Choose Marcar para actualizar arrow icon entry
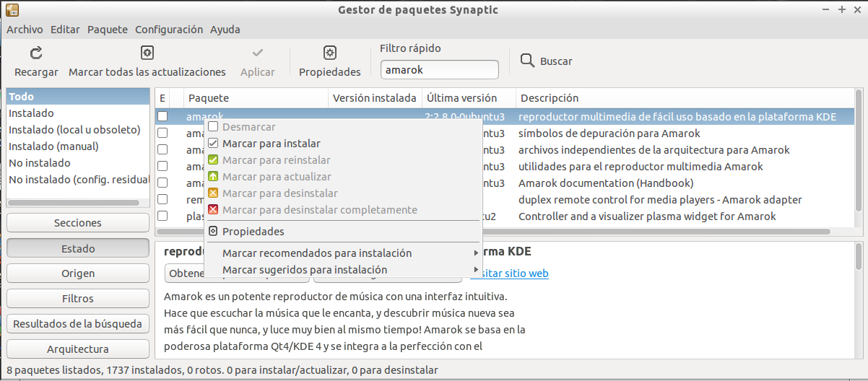Image resolution: width=868 pixels, height=381 pixels. [213, 177]
